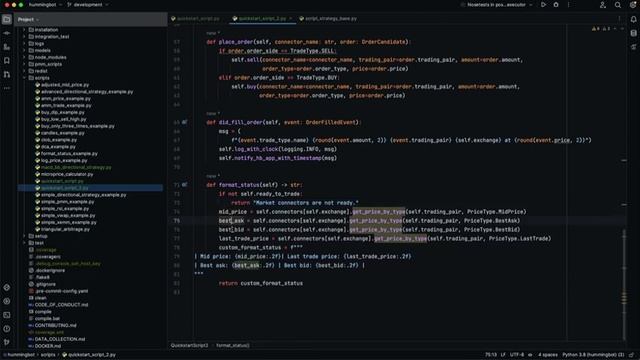Collapse the scripts folder
The width and height of the screenshot is (640, 360).
tap(24, 78)
